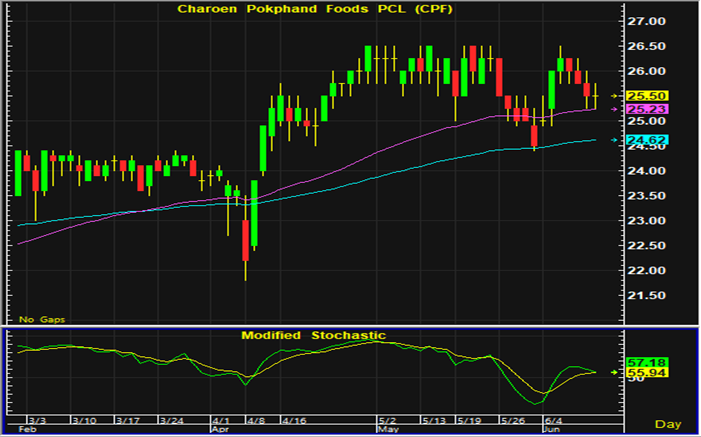Click the No Gaps label
Image resolution: width=701 pixels, height=437 pixels.
point(42,319)
